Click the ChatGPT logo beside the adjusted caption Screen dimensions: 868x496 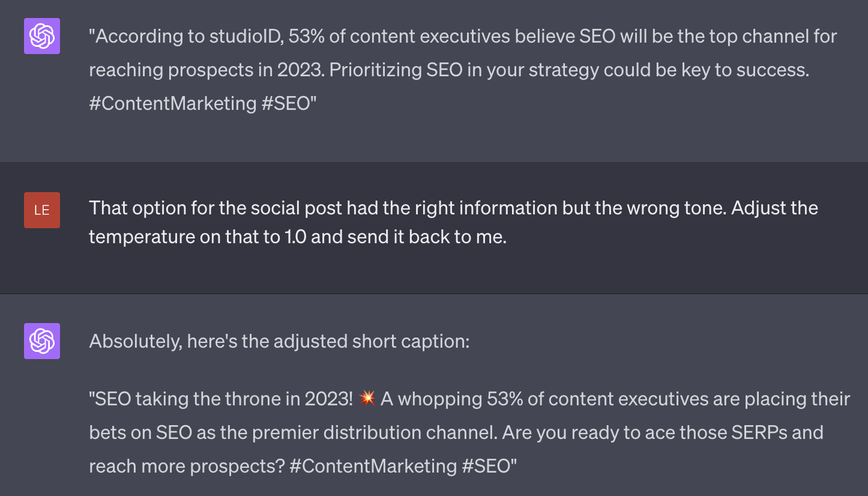[x=42, y=341]
